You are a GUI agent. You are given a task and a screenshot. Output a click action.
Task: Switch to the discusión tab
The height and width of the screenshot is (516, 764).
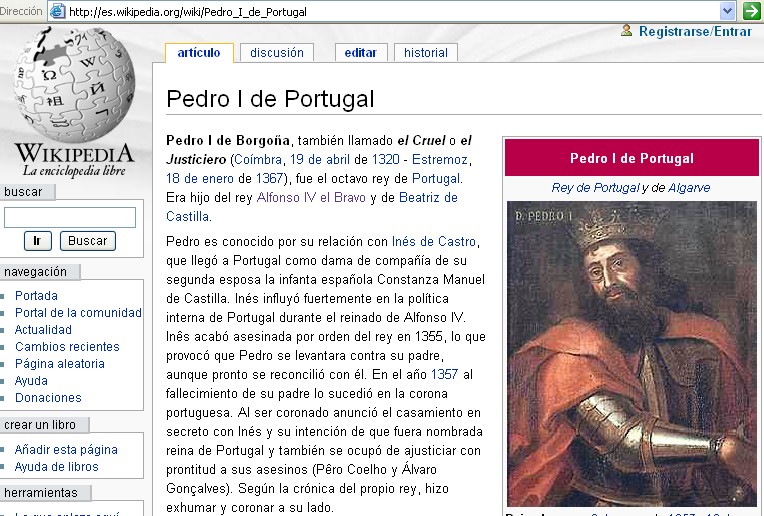[277, 53]
